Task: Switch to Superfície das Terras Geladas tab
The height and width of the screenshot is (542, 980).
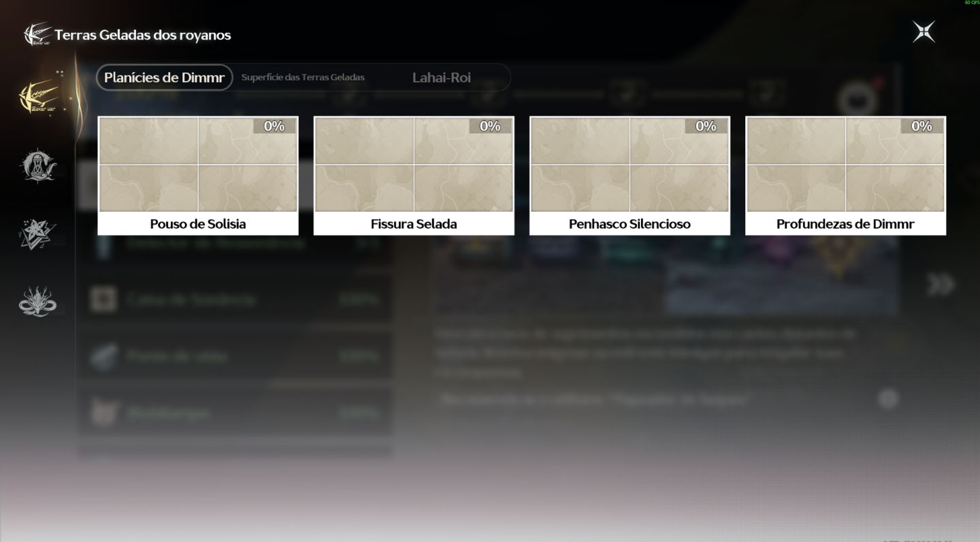Action: [303, 78]
